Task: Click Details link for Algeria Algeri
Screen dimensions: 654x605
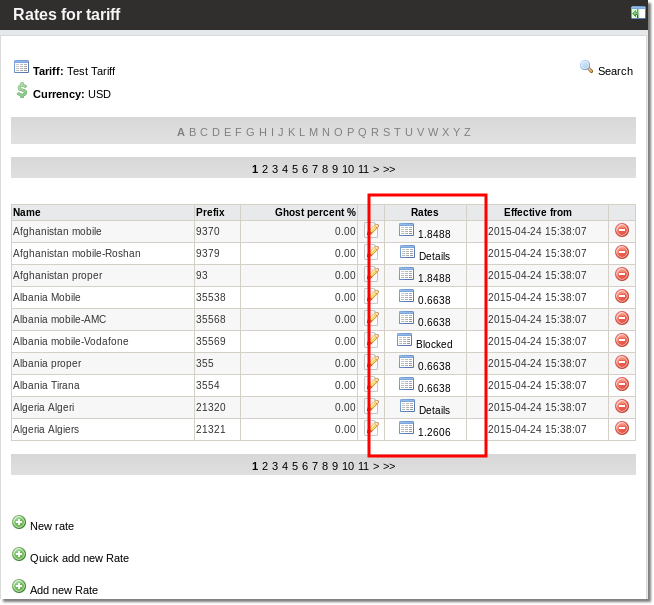Action: click(434, 410)
